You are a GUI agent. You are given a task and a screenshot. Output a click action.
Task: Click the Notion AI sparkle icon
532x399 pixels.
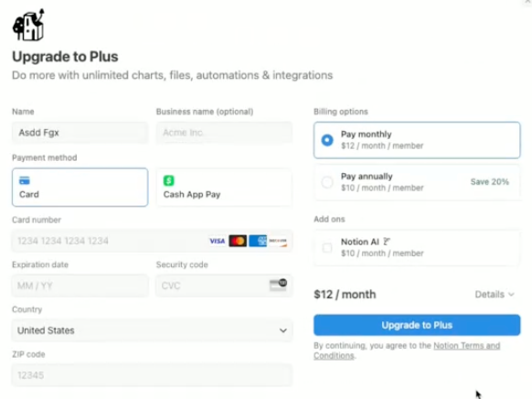tap(387, 242)
